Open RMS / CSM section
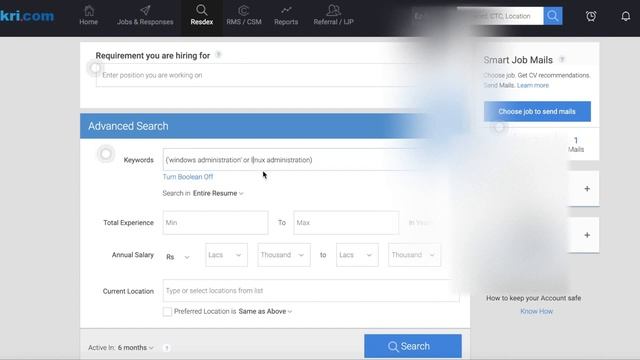The height and width of the screenshot is (360, 640). click(244, 16)
